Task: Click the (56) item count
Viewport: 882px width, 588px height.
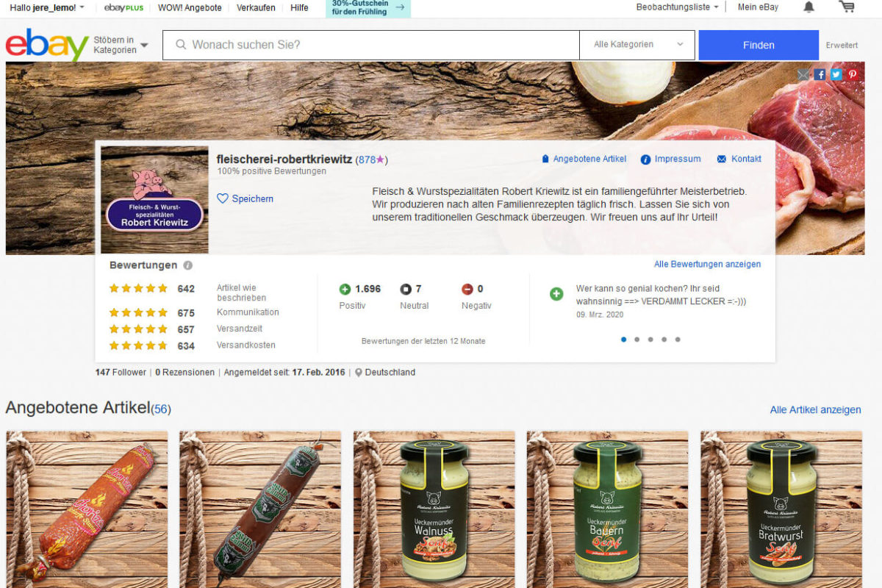Action: coord(161,409)
